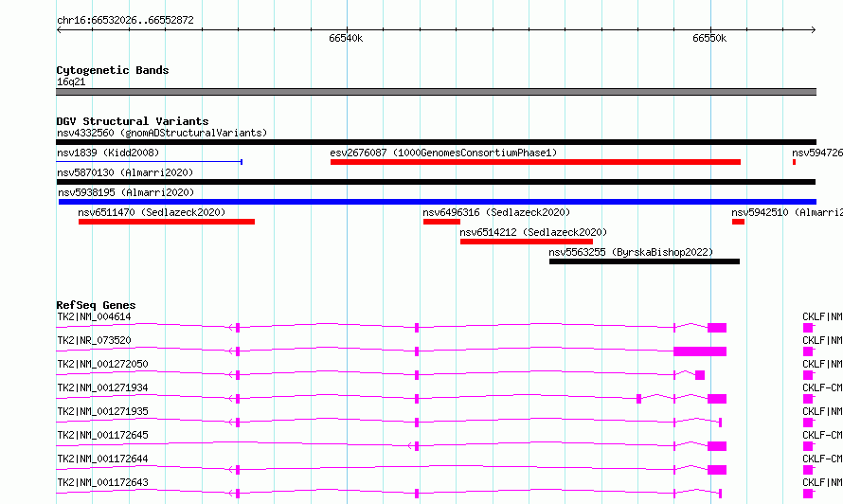Screen dimensions: 843x504
Task: Open the DGV Structural Variants track heading
Action: tap(133, 121)
